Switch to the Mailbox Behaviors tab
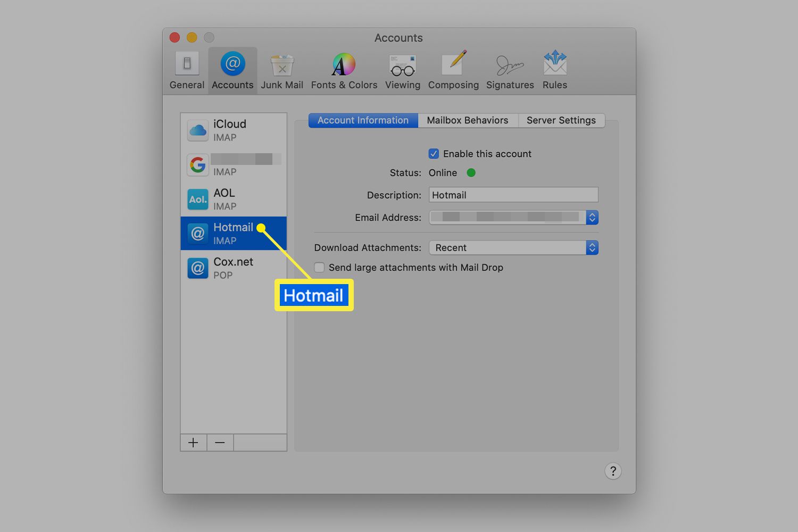798x532 pixels. 468,120
